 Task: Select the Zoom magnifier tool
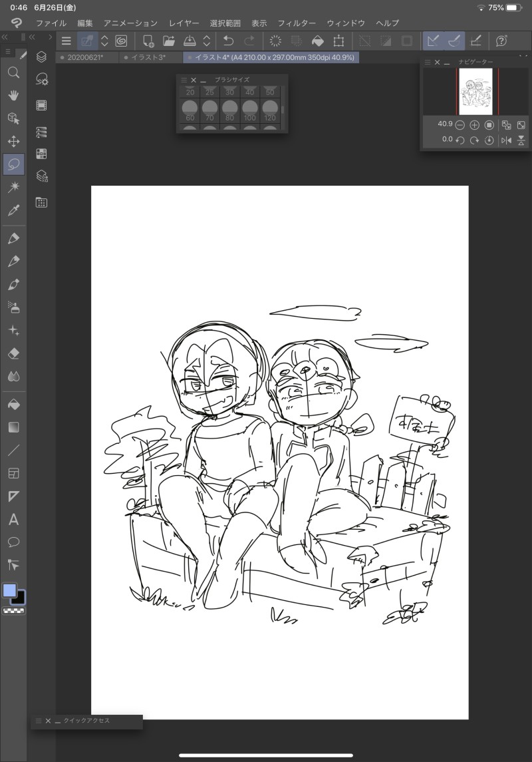coord(13,73)
